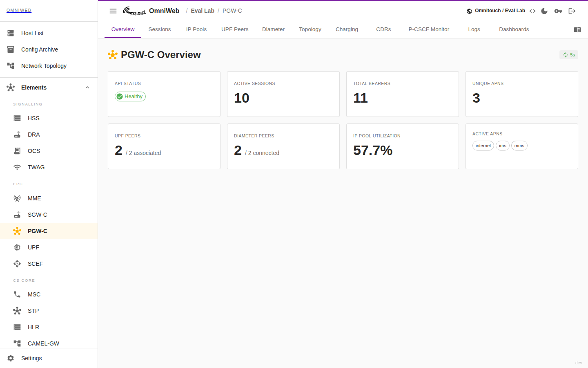Viewport: 588px width, 368px height.
Task: Toggle dark mode moon icon
Action: click(544, 11)
